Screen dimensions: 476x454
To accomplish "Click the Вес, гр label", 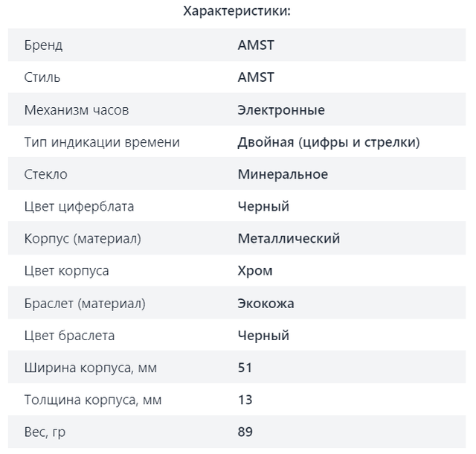I will pyautogui.click(x=45, y=432).
